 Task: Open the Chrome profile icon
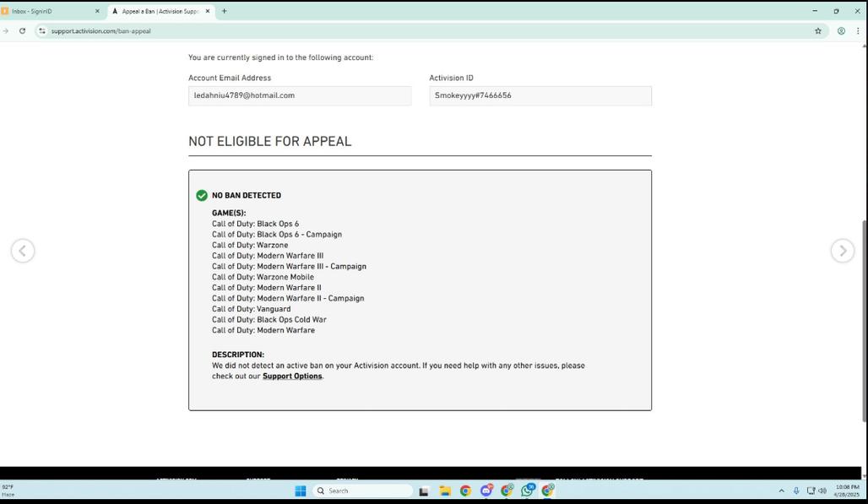(841, 31)
